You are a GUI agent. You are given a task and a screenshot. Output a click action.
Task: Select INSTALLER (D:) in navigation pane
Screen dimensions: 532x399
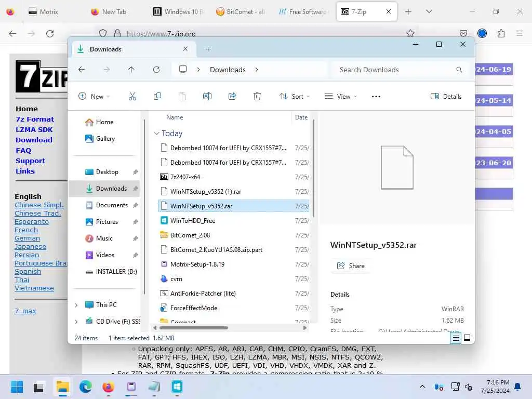pos(112,272)
